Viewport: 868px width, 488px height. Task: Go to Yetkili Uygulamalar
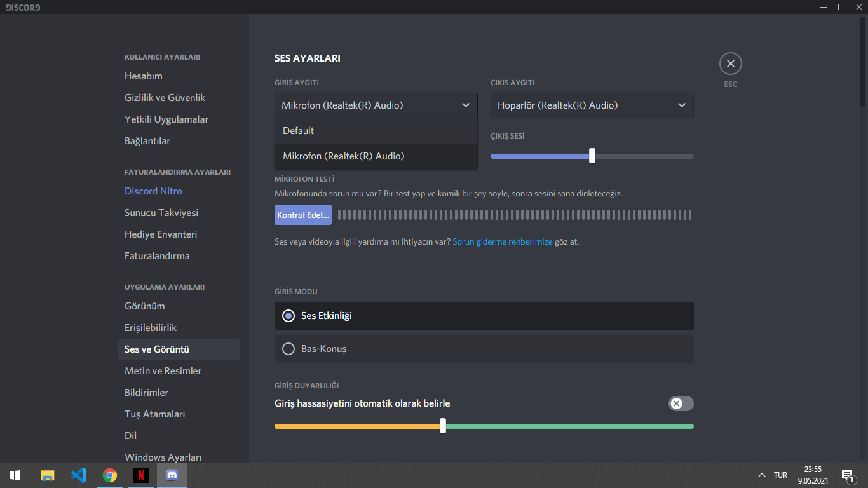click(179, 119)
